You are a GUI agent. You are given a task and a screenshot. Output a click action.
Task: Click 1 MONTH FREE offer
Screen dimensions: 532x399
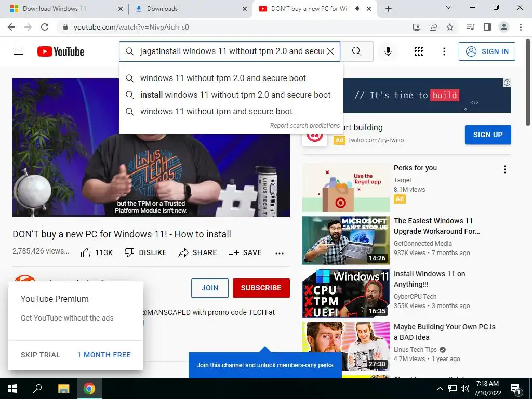tap(104, 355)
